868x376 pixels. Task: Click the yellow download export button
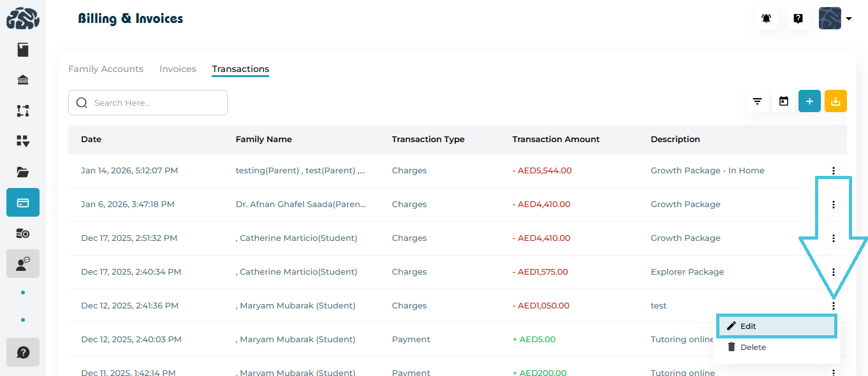[x=835, y=101]
